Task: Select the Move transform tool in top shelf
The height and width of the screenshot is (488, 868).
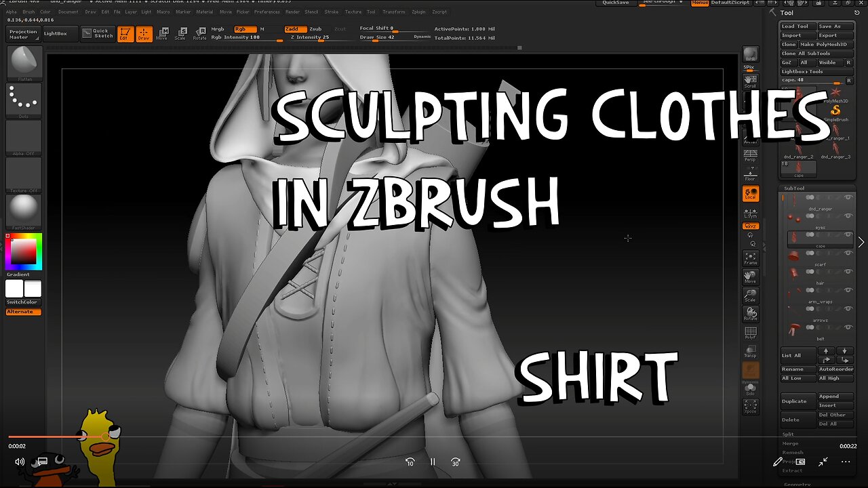Action: 162,34
